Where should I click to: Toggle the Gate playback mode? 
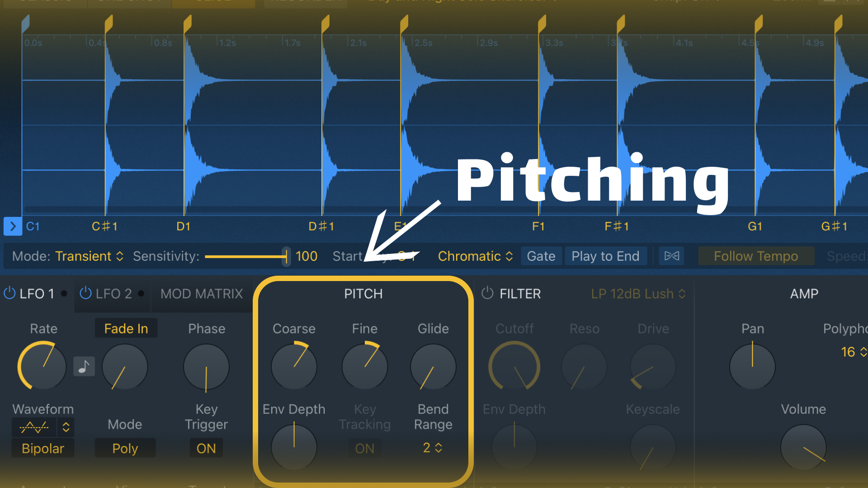pyautogui.click(x=541, y=256)
